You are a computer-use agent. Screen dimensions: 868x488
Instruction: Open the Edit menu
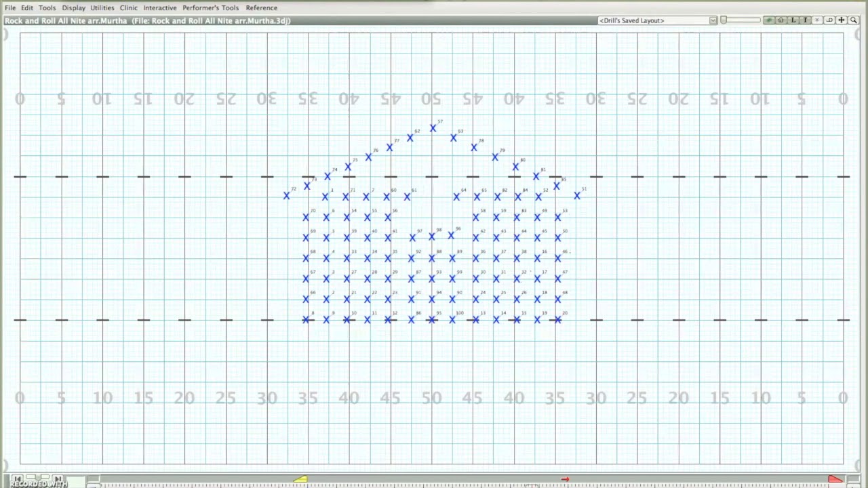tap(27, 7)
